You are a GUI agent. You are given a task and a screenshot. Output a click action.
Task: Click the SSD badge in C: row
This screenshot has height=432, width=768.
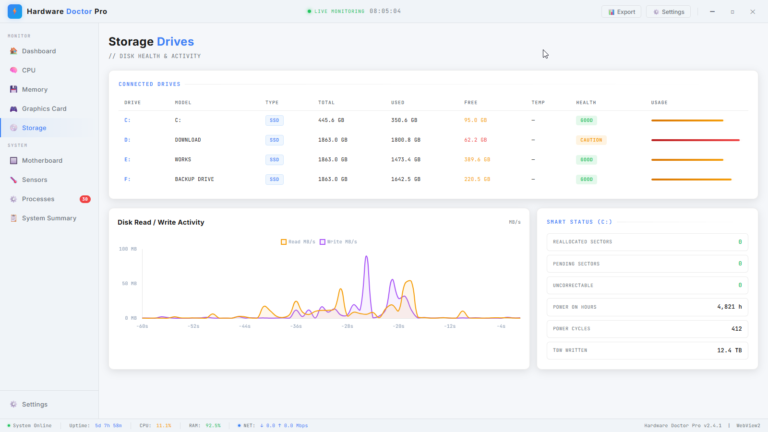[x=274, y=120]
